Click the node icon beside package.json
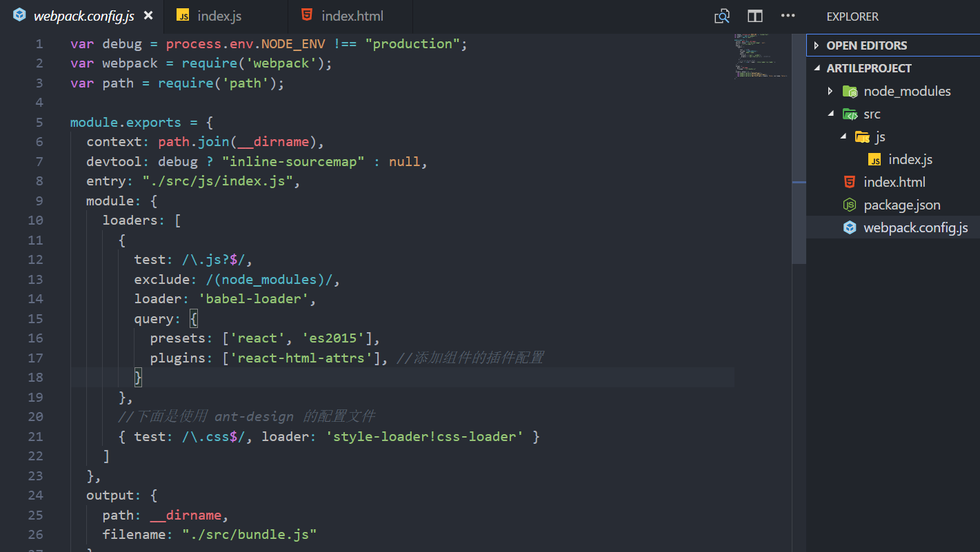The height and width of the screenshot is (552, 980). [x=849, y=204]
